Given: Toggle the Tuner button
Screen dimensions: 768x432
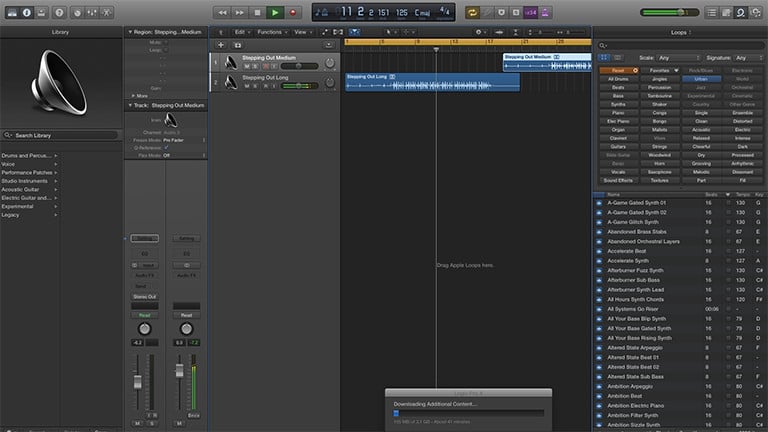Looking at the screenshot, I should (x=501, y=13).
